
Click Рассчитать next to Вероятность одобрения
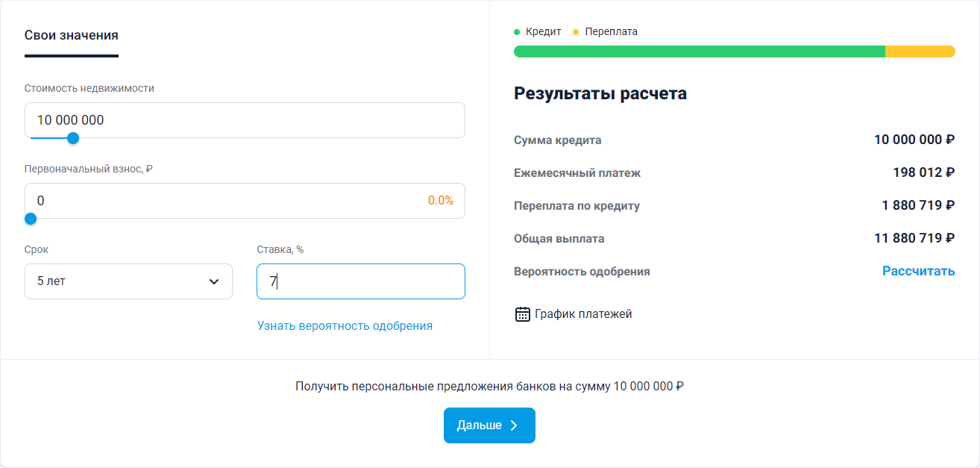click(919, 271)
